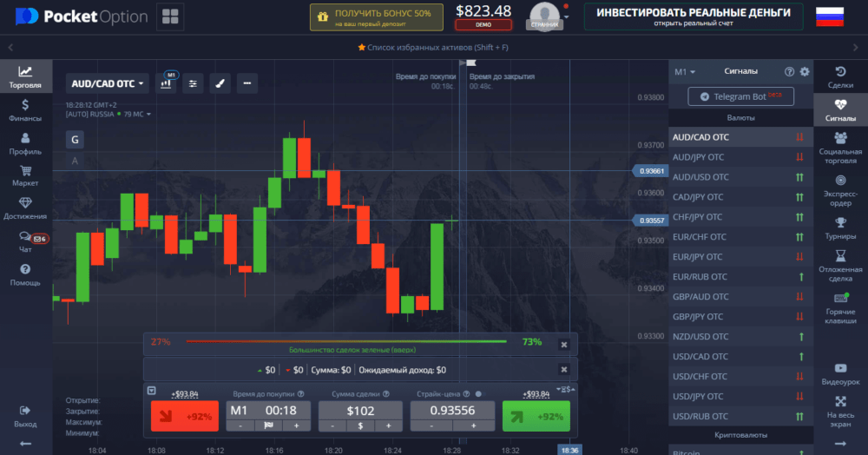Open the Турниры tab in right sidebar
The width and height of the screenshot is (868, 455).
tap(840, 226)
